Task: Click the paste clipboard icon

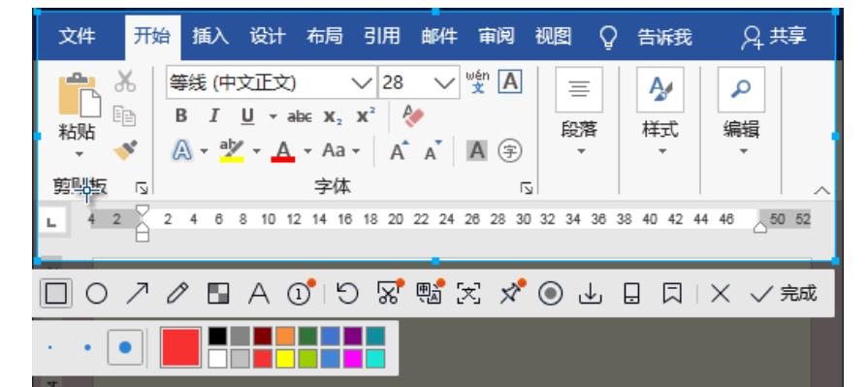Action: pyautogui.click(x=80, y=95)
